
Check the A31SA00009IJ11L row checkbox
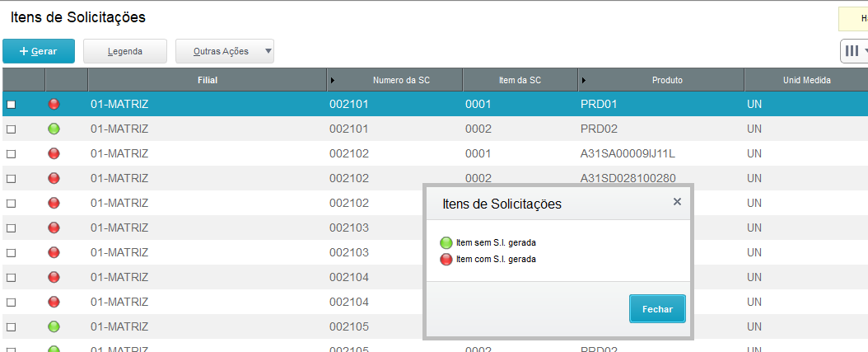tap(11, 154)
